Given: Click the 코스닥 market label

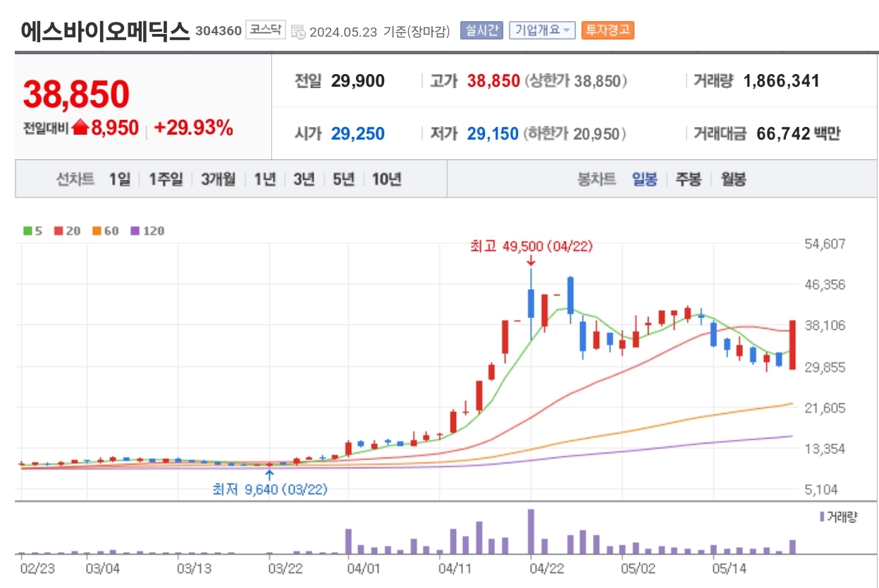Looking at the screenshot, I should click(x=265, y=30).
